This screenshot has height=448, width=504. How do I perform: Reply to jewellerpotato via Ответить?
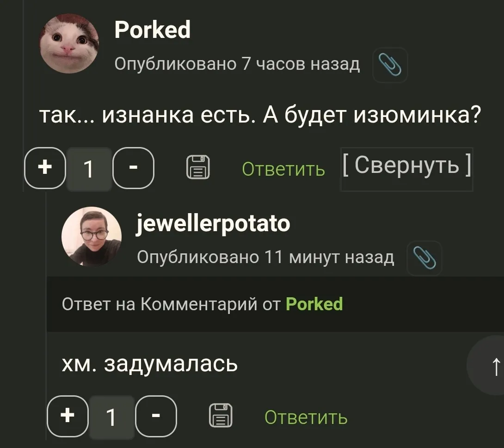pyautogui.click(x=306, y=417)
